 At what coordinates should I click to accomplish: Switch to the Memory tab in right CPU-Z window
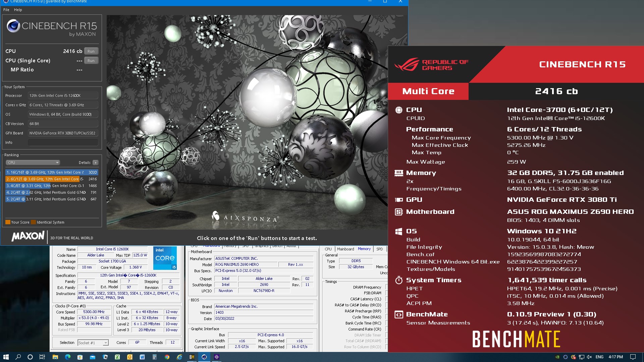[364, 249]
